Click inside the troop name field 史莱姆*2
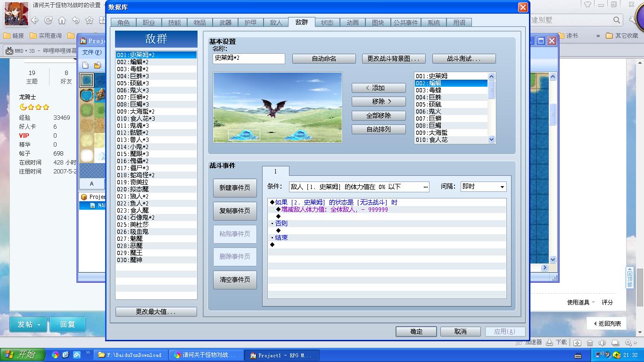This screenshot has height=362, width=644. click(x=249, y=58)
